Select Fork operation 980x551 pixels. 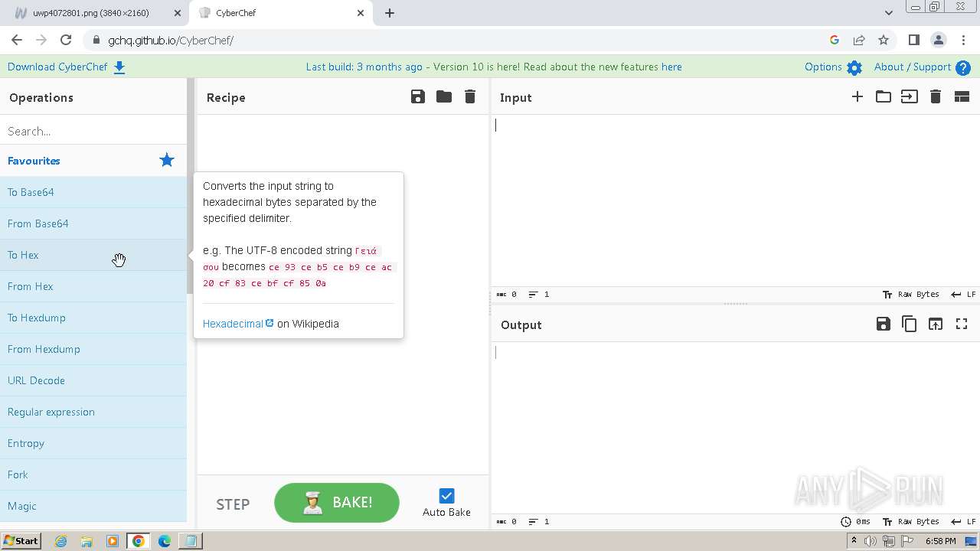(x=93, y=474)
